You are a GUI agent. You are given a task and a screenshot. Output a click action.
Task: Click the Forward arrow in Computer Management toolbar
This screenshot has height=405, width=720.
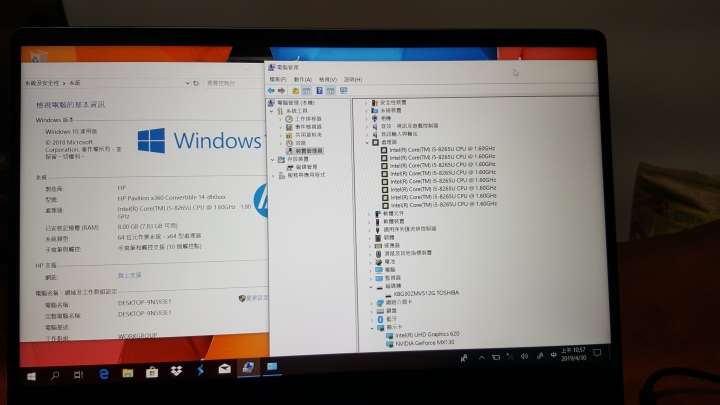coord(281,90)
